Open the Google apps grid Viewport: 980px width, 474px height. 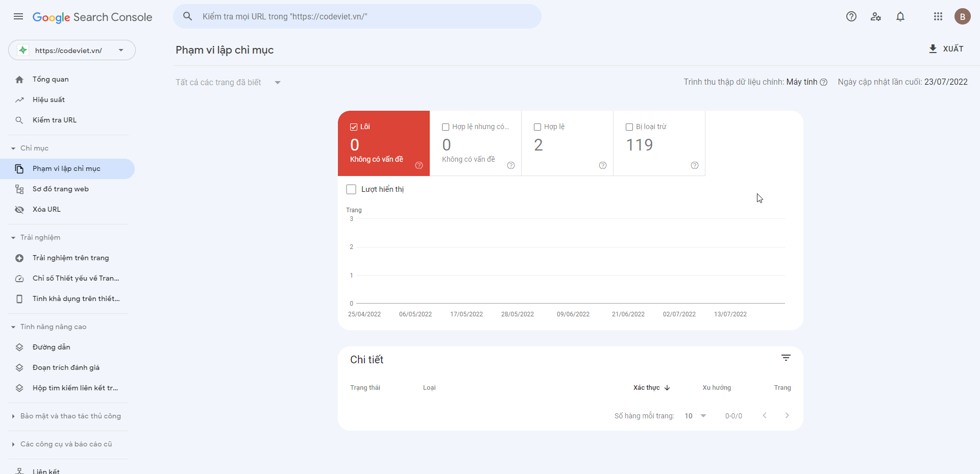tap(938, 16)
